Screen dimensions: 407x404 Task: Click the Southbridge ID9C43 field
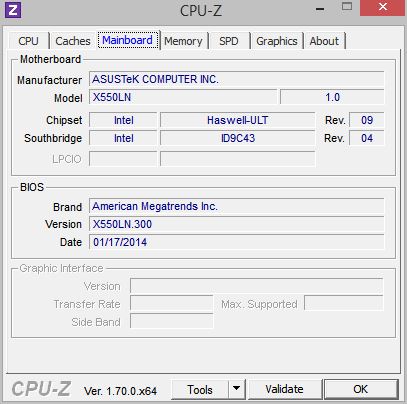point(237,138)
